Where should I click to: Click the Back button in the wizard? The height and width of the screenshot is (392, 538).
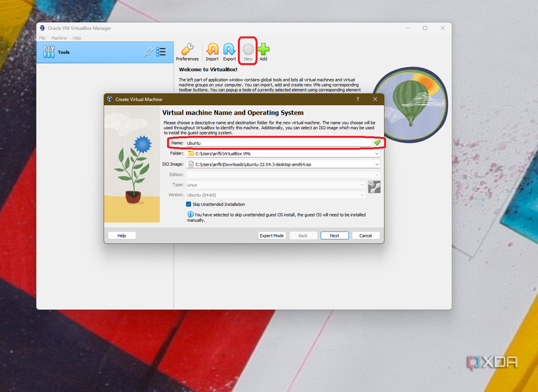click(303, 235)
